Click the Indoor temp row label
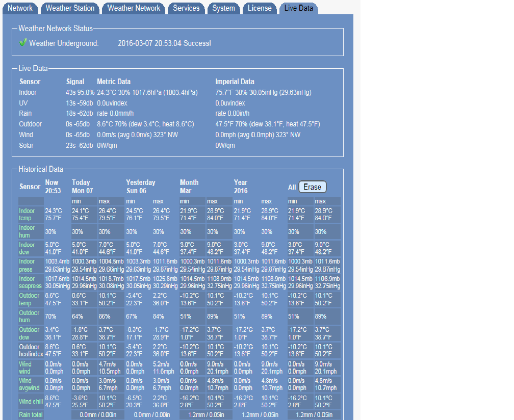The height and width of the screenshot is (420, 514). point(27,215)
